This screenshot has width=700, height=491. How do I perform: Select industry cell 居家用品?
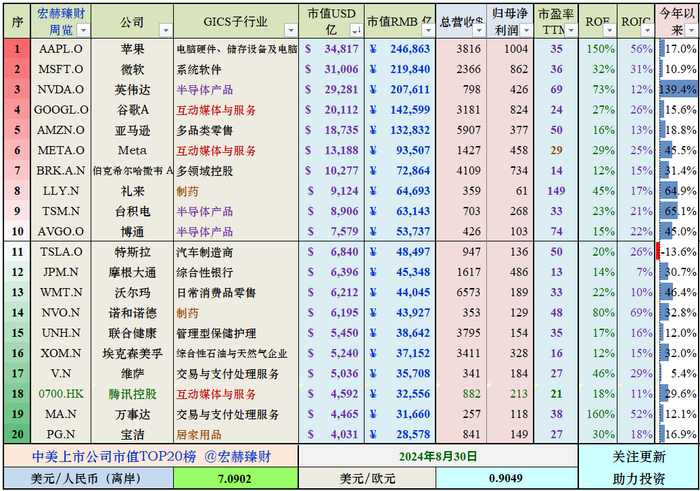[236, 434]
